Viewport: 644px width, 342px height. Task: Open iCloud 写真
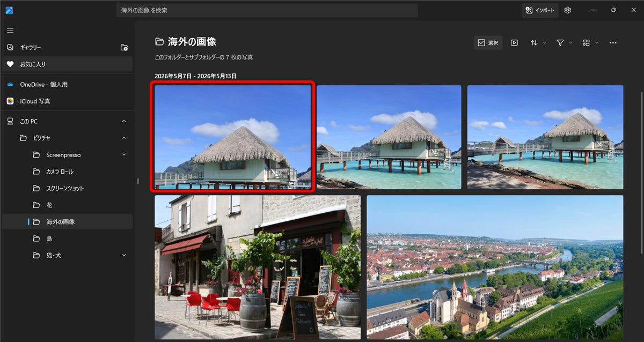pos(67,101)
